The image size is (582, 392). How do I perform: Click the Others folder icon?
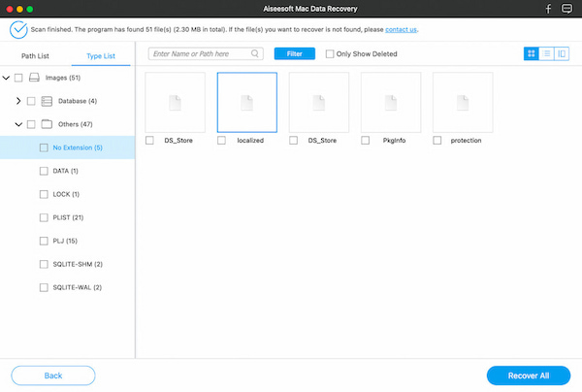click(x=46, y=124)
